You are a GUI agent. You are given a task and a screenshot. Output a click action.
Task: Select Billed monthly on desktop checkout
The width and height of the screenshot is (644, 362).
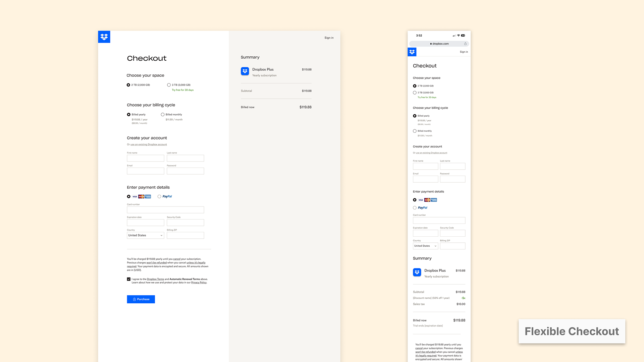tap(163, 115)
